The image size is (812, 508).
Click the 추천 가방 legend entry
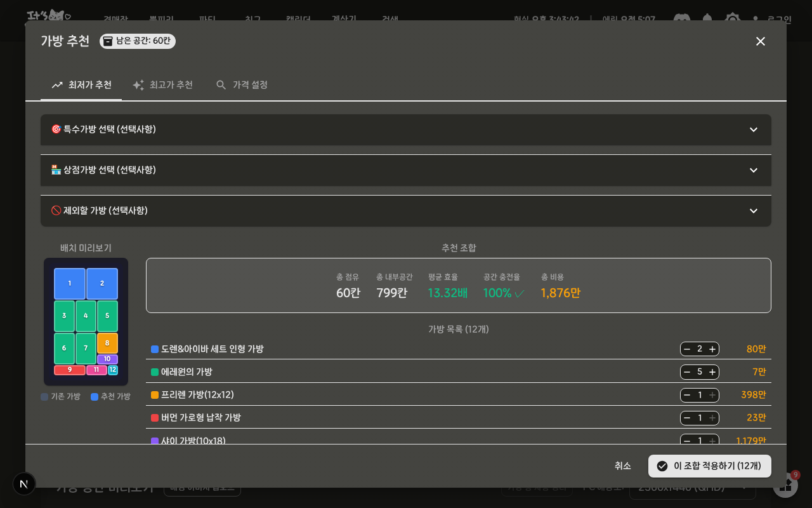(110, 397)
